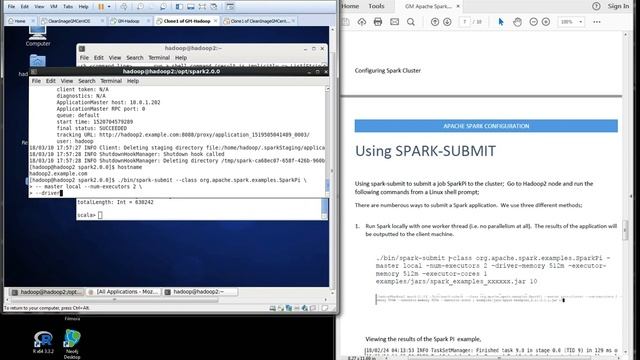Open Terminal menu in background hadoop@hadoop2:~ terminal
640x360 pixels.
[x=159, y=58]
